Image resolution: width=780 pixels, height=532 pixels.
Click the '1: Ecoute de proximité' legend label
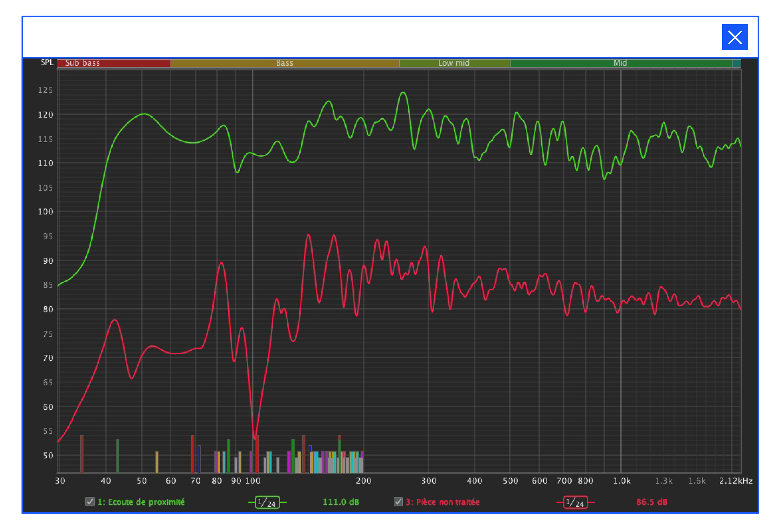(x=141, y=502)
